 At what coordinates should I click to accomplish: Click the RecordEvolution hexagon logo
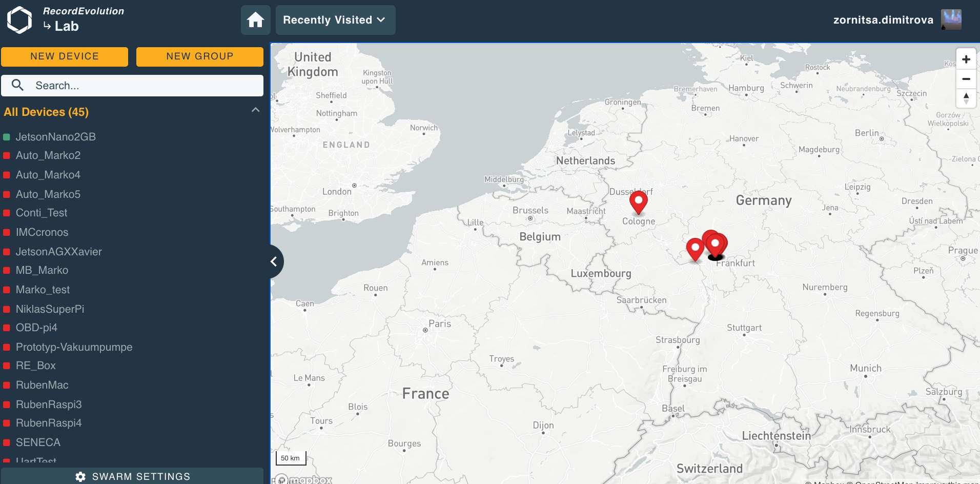(x=19, y=20)
